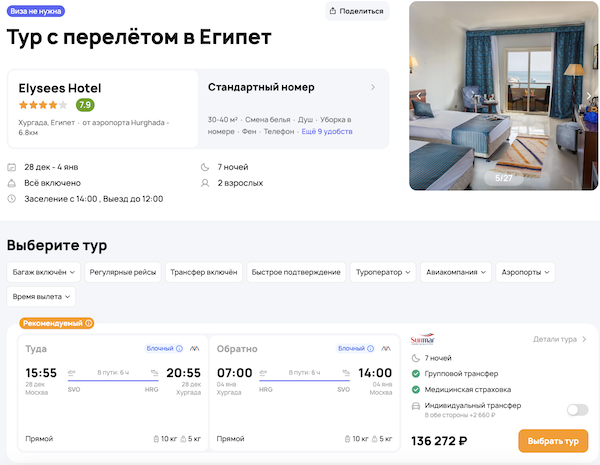Click airline logo in Туда flight card
This screenshot has height=465, width=600.
click(194, 349)
